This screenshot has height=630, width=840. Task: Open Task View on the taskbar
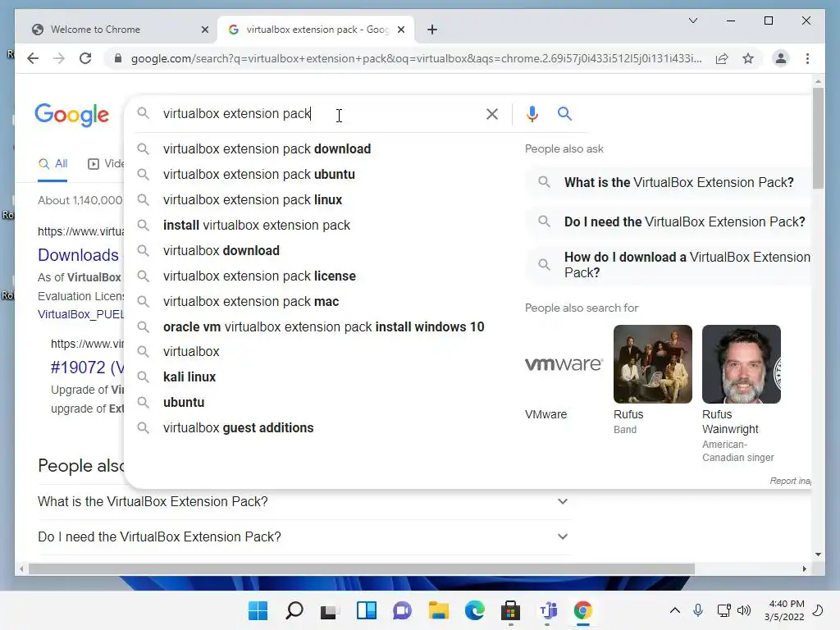point(330,610)
